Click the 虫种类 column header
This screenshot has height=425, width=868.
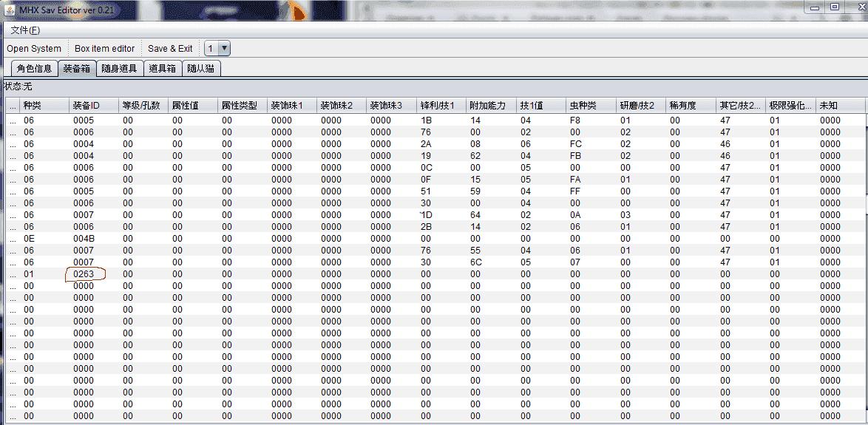coord(591,105)
